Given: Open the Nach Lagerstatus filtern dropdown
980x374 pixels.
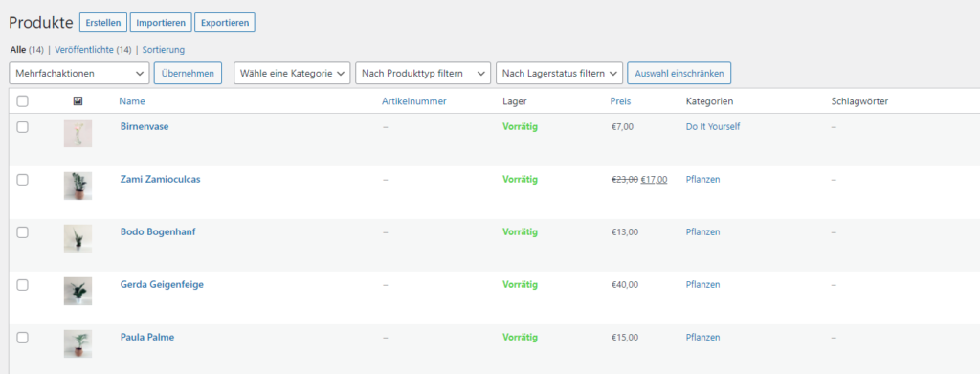Looking at the screenshot, I should click(x=559, y=73).
